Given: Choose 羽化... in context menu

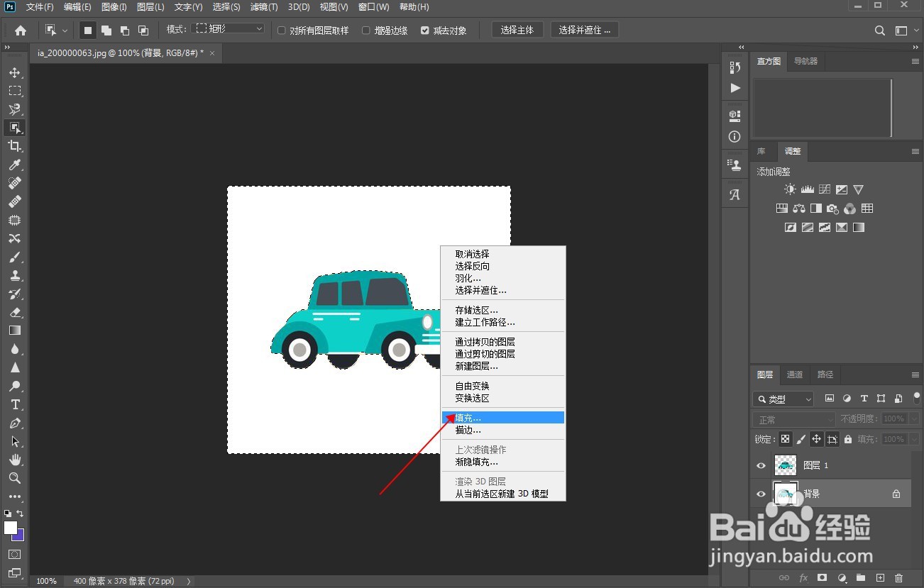Looking at the screenshot, I should coord(503,278).
